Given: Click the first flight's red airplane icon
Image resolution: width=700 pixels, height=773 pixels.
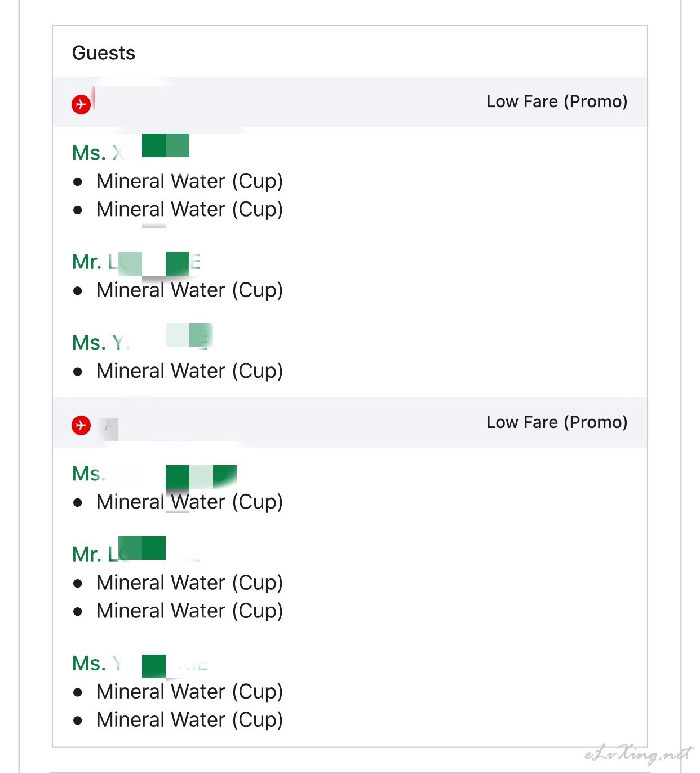Looking at the screenshot, I should (x=81, y=104).
